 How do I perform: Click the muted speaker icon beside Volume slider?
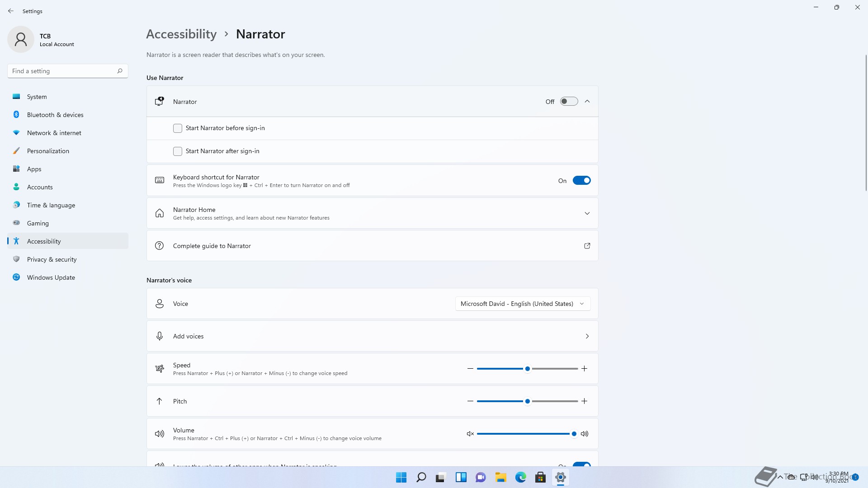click(x=470, y=434)
